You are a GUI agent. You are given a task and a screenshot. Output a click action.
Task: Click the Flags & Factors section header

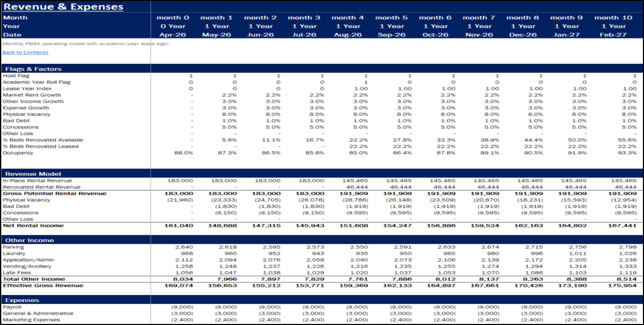(33, 69)
